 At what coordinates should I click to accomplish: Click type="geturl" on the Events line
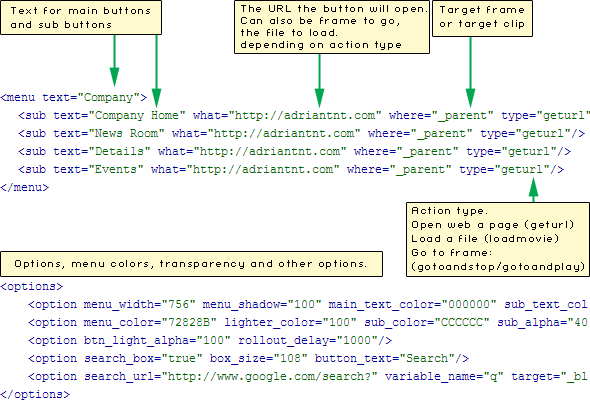pyautogui.click(x=504, y=170)
